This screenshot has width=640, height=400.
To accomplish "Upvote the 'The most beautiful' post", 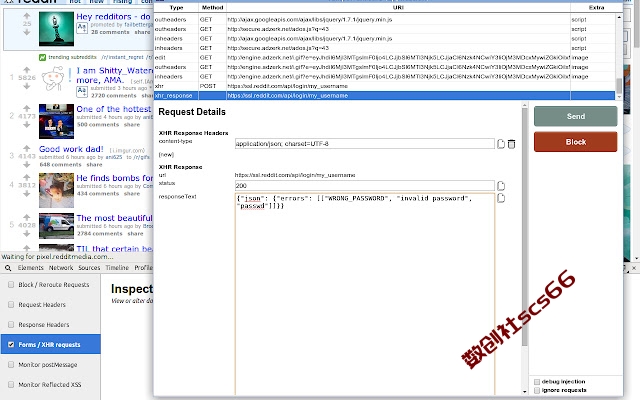I will pos(27,217).
